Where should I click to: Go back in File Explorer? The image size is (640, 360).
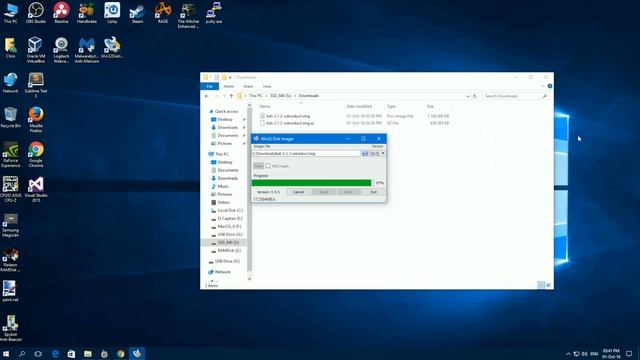207,96
